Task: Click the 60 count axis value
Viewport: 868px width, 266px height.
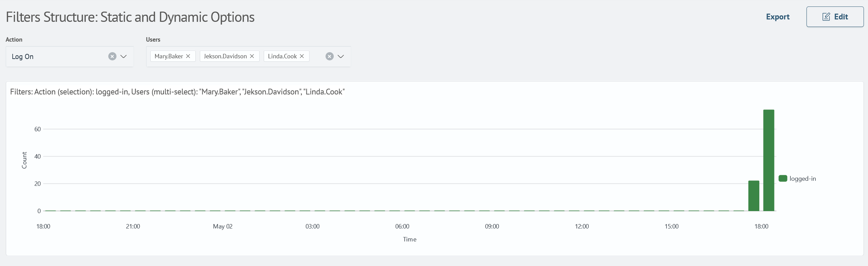Action: coord(38,129)
